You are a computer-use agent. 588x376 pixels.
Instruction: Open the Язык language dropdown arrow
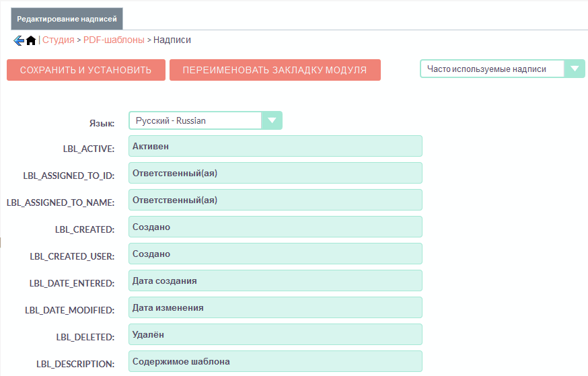[272, 120]
